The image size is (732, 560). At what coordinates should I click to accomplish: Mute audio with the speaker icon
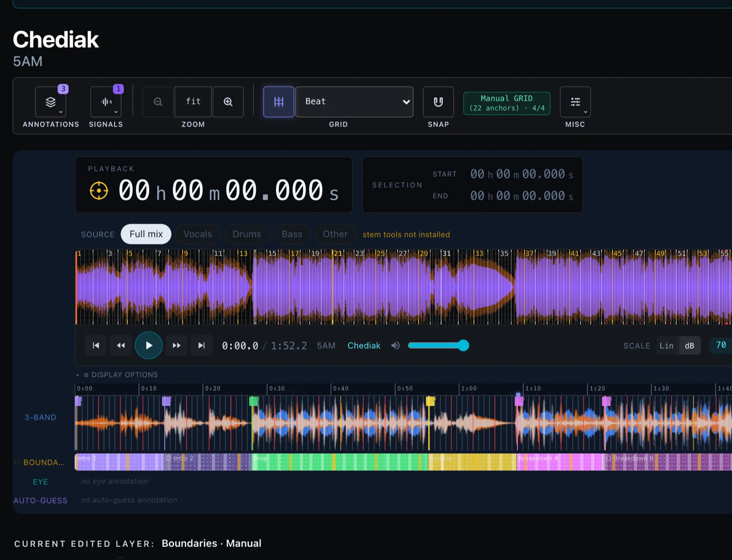[x=396, y=346]
